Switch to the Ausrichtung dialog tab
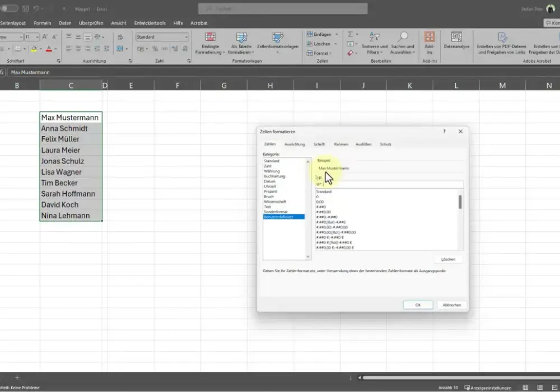Image resolution: width=560 pixels, height=392 pixels. [x=295, y=144]
